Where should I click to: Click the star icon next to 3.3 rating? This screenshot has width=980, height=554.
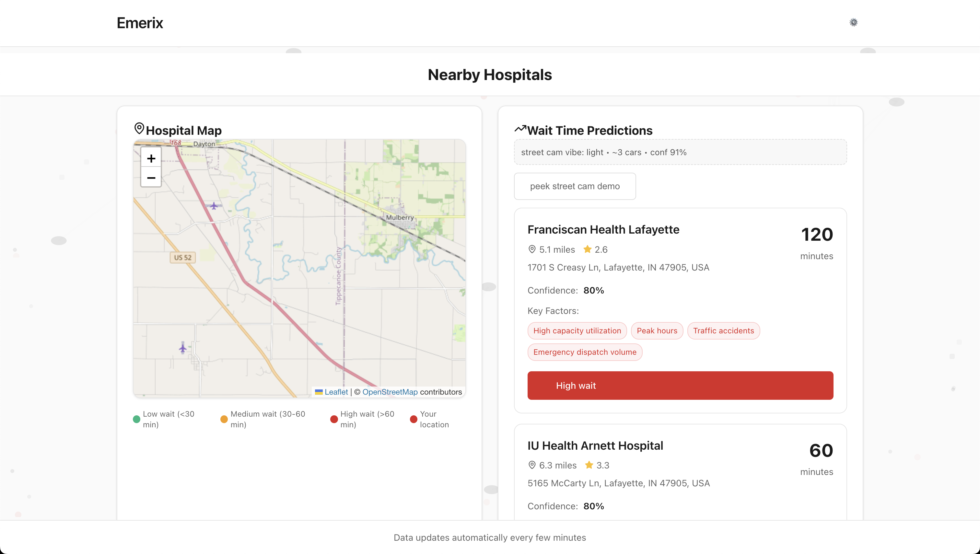tap(589, 465)
